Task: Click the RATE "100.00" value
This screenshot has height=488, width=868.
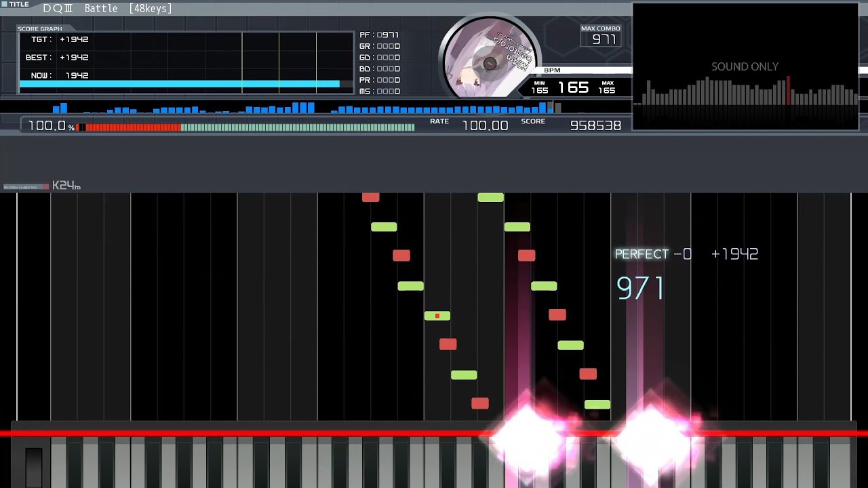Action: [485, 125]
